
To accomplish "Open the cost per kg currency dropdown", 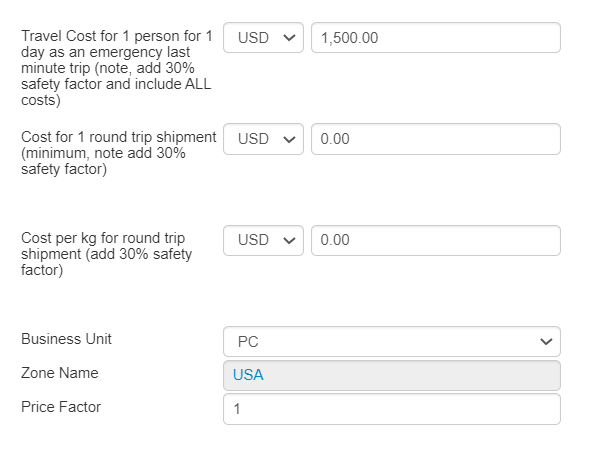I will [x=263, y=240].
